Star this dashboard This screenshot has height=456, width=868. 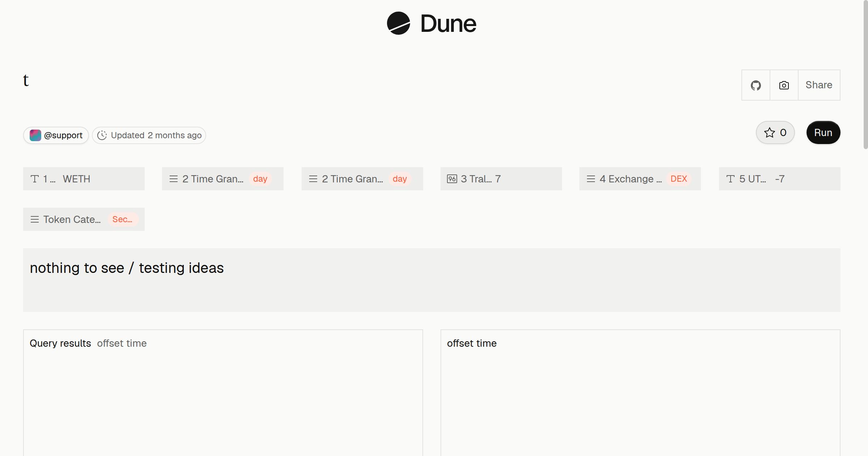tap(775, 132)
